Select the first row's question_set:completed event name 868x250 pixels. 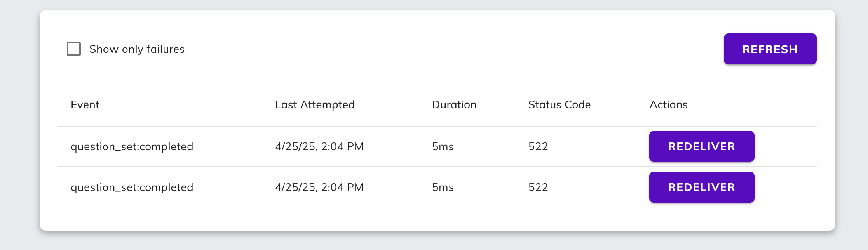coord(132,147)
